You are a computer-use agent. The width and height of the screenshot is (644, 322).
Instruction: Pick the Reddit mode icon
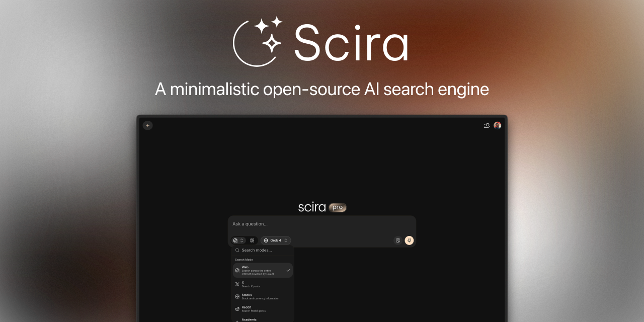[x=237, y=309]
